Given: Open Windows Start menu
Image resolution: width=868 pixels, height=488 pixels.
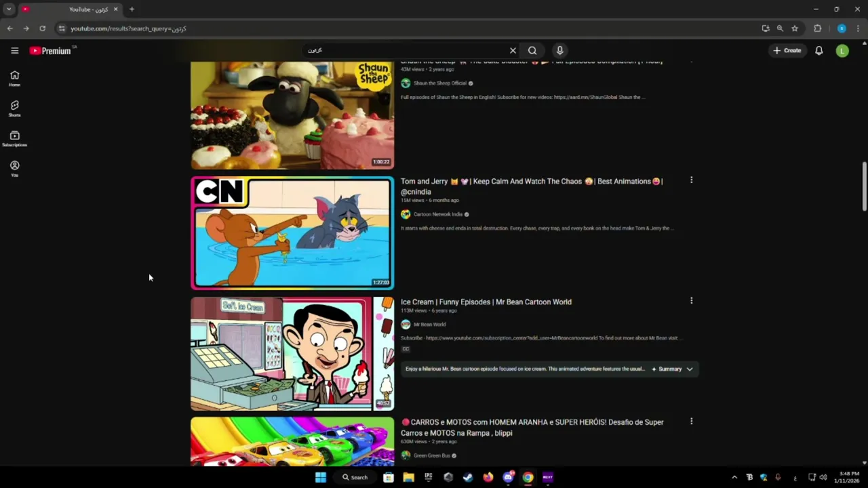Looking at the screenshot, I should pos(321,477).
